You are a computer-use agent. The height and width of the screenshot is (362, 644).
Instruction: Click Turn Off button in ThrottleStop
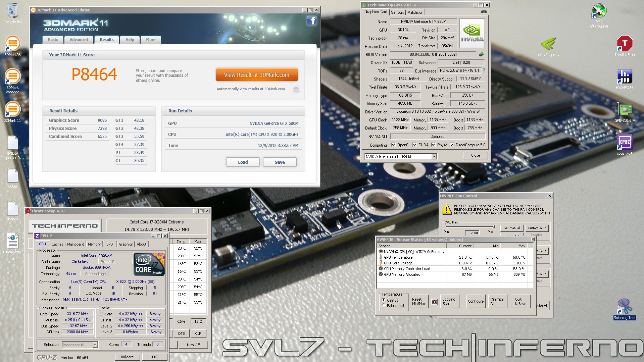click(x=193, y=345)
